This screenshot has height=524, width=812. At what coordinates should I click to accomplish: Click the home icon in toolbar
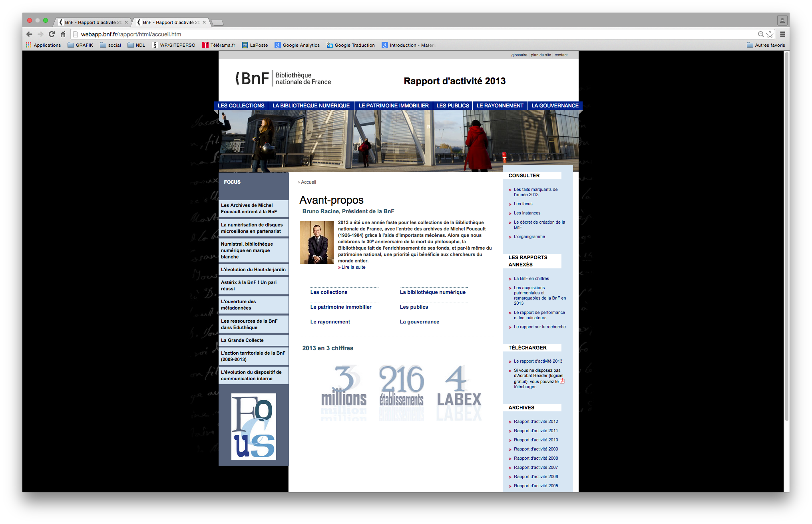(63, 34)
